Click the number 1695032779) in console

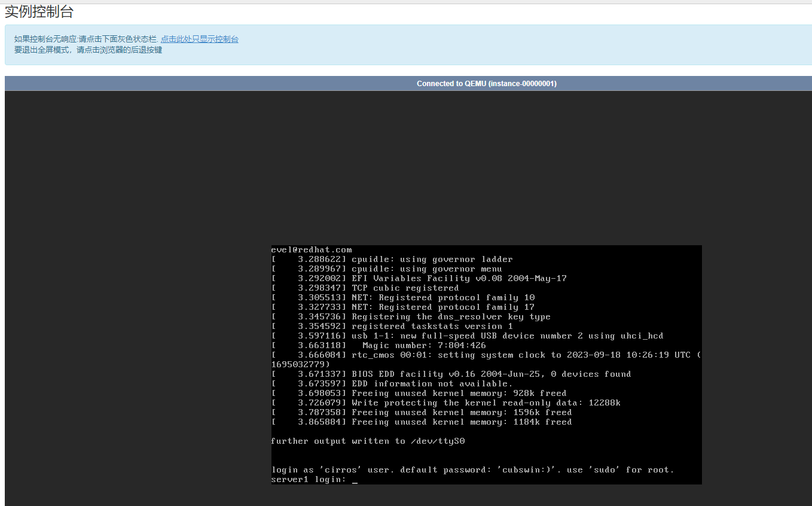coord(301,365)
